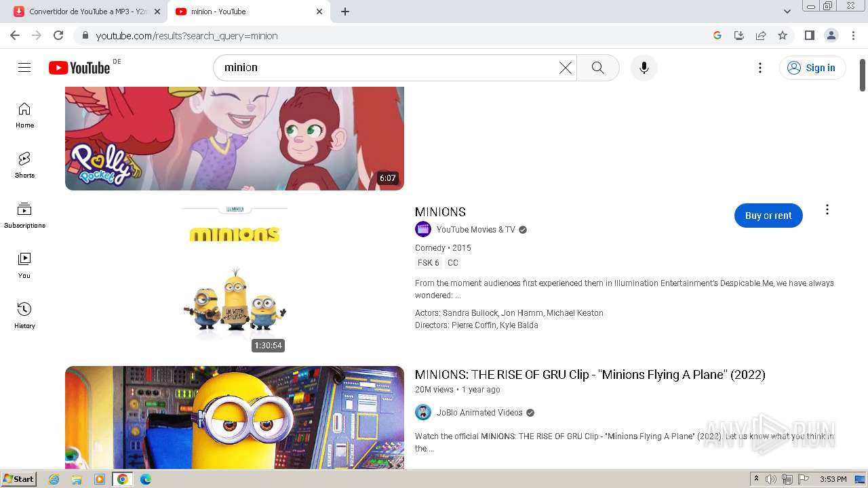Open Microsoft Edge from taskbar
The width and height of the screenshot is (868, 488).
coord(146,479)
